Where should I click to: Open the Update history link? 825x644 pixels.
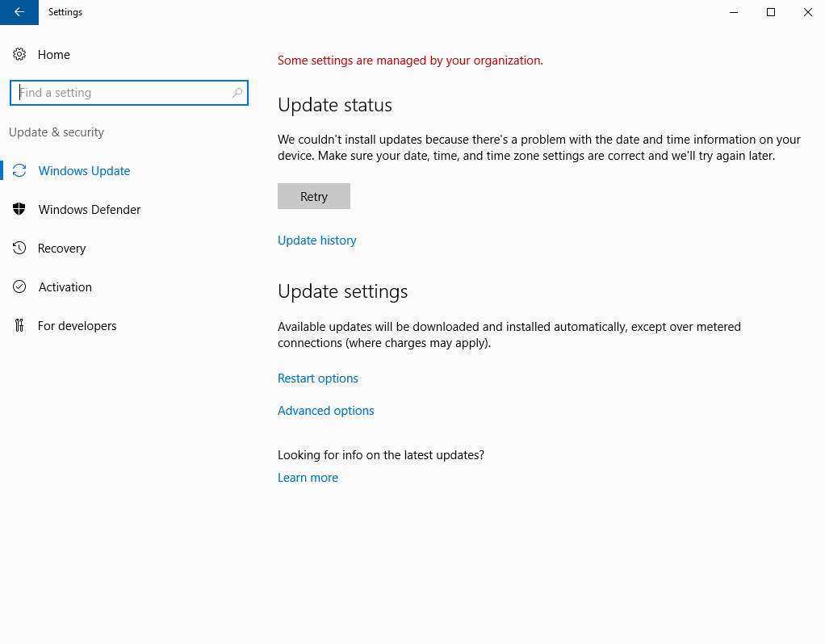[316, 240]
